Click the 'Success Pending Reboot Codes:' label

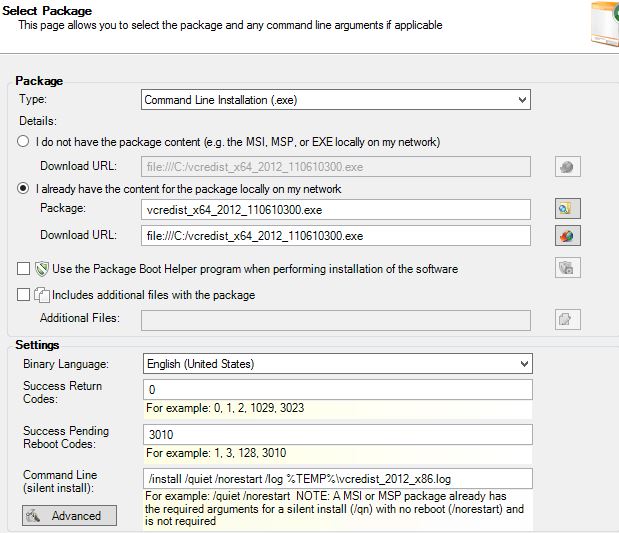point(66,437)
